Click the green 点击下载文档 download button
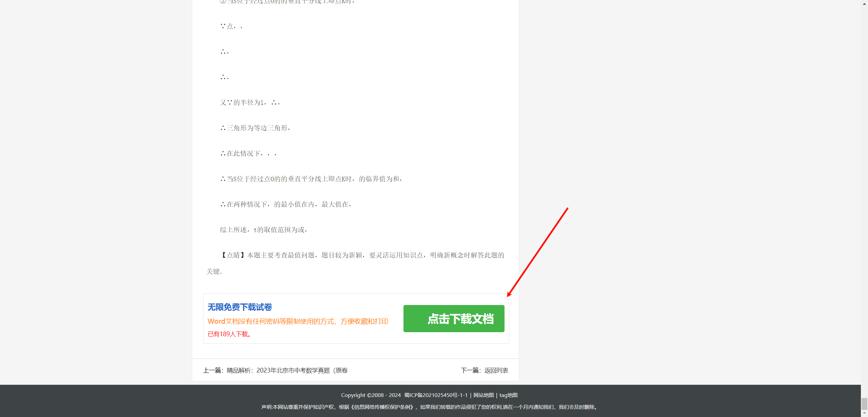 [x=454, y=318]
